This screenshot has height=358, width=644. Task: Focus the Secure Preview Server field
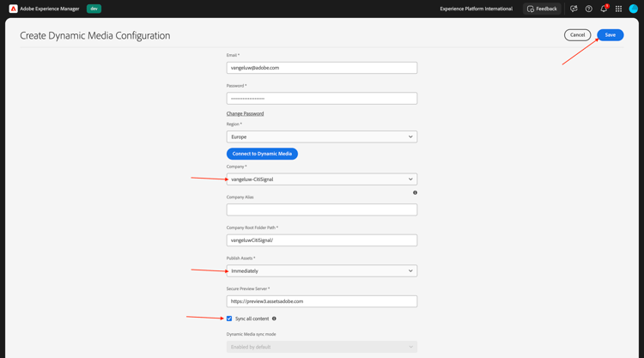click(322, 301)
